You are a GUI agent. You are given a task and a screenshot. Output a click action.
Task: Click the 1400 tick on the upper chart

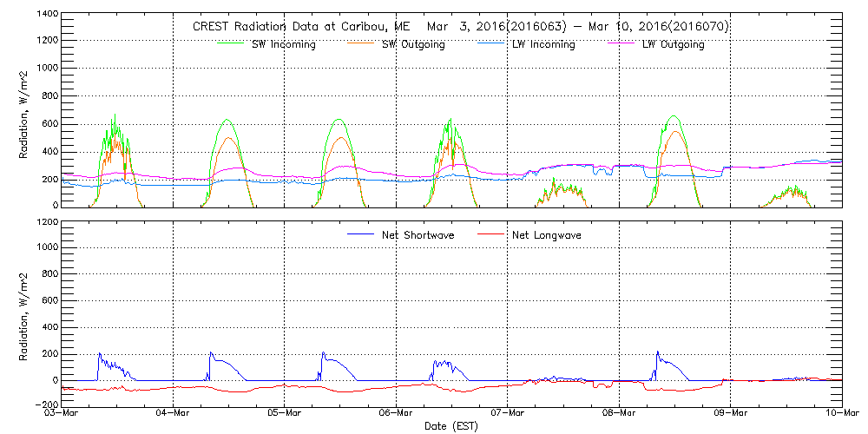point(48,16)
